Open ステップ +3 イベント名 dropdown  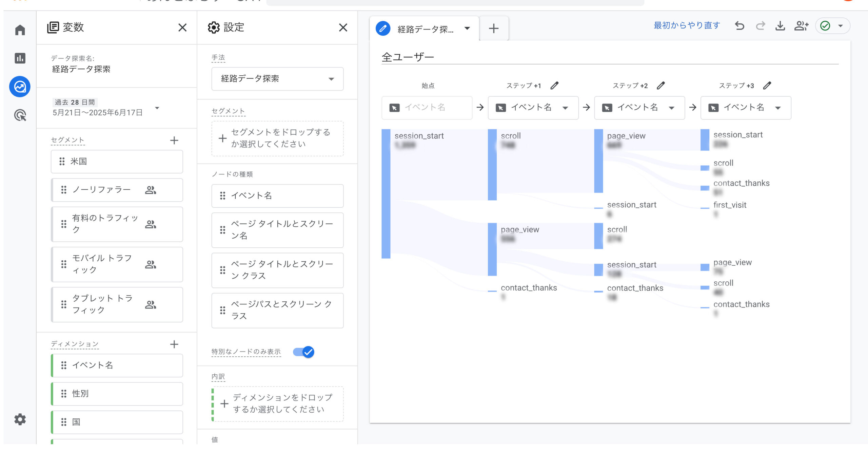point(746,108)
